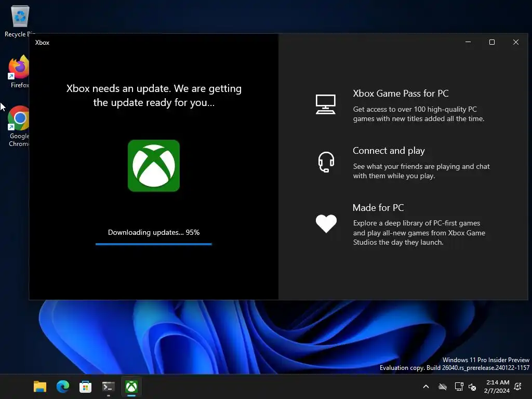Select the Google Chrome desktop shortcut

tap(19, 126)
